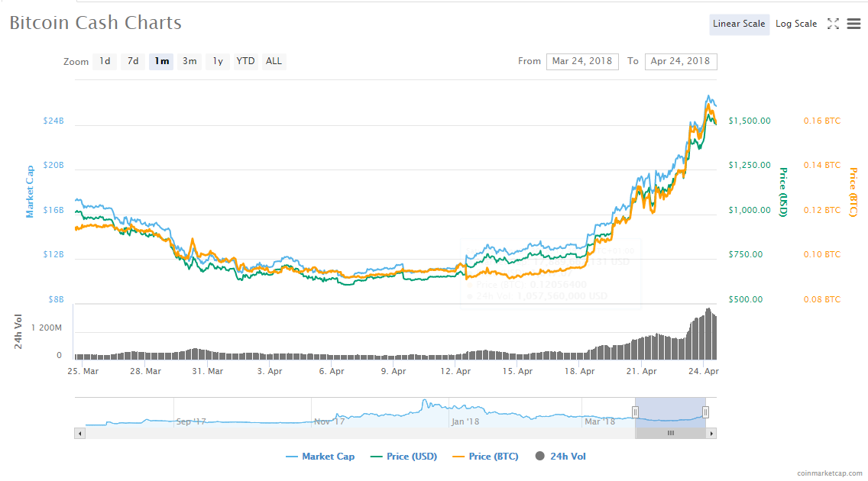Image resolution: width=868 pixels, height=481 pixels.
Task: Switch to Log Scale
Action: pyautogui.click(x=796, y=24)
